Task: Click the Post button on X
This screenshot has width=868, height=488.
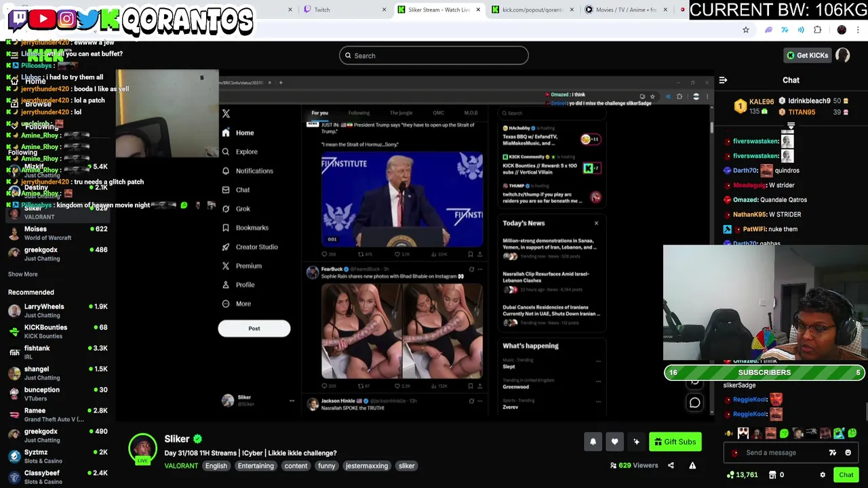Action: coord(254,329)
